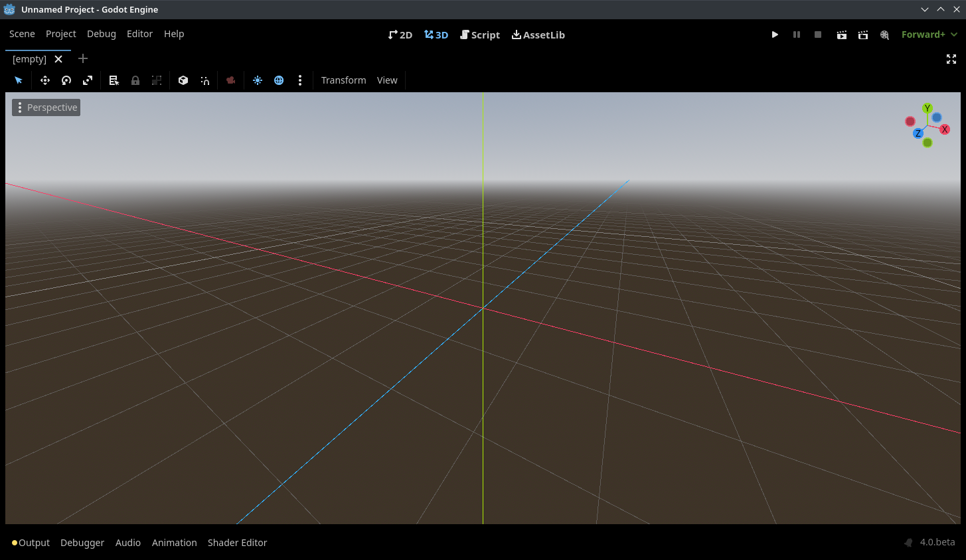Enable snap mode in the toolbar
966x560 pixels.
(x=204, y=80)
